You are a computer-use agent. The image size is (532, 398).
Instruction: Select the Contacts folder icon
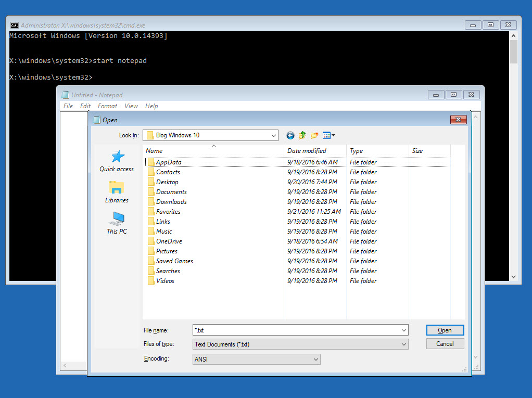151,172
